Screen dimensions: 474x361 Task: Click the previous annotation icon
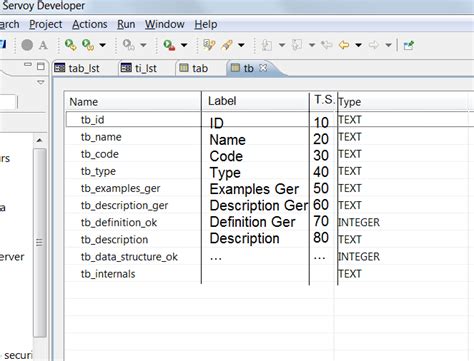pyautogui.click(x=297, y=45)
